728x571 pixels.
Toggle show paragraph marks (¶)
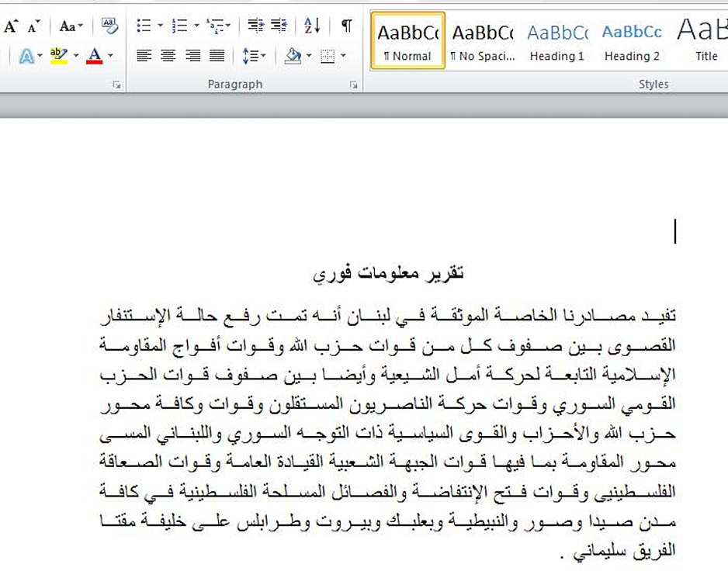[x=346, y=26]
